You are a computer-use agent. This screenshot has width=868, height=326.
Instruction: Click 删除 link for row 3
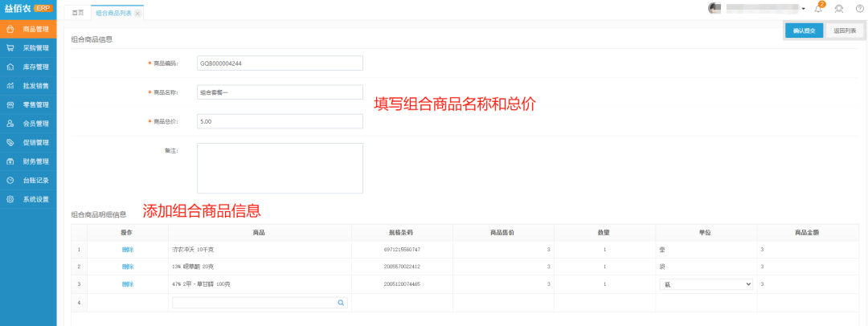click(127, 284)
